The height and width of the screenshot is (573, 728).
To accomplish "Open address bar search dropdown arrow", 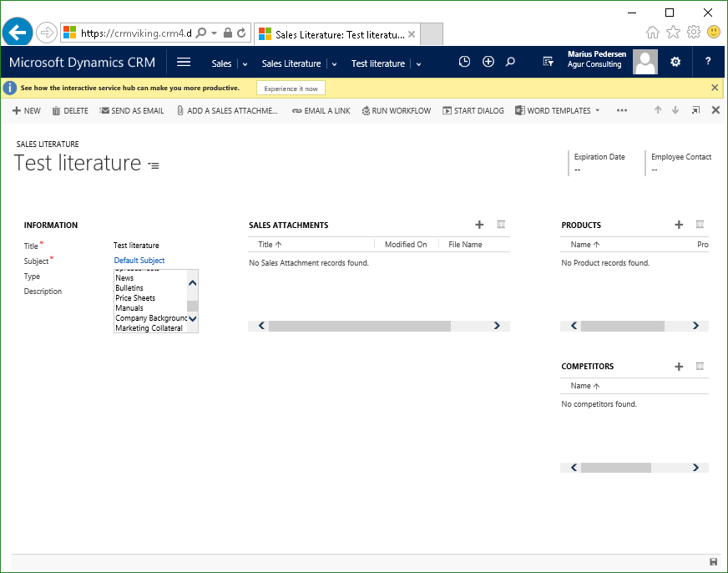I will pos(214,33).
